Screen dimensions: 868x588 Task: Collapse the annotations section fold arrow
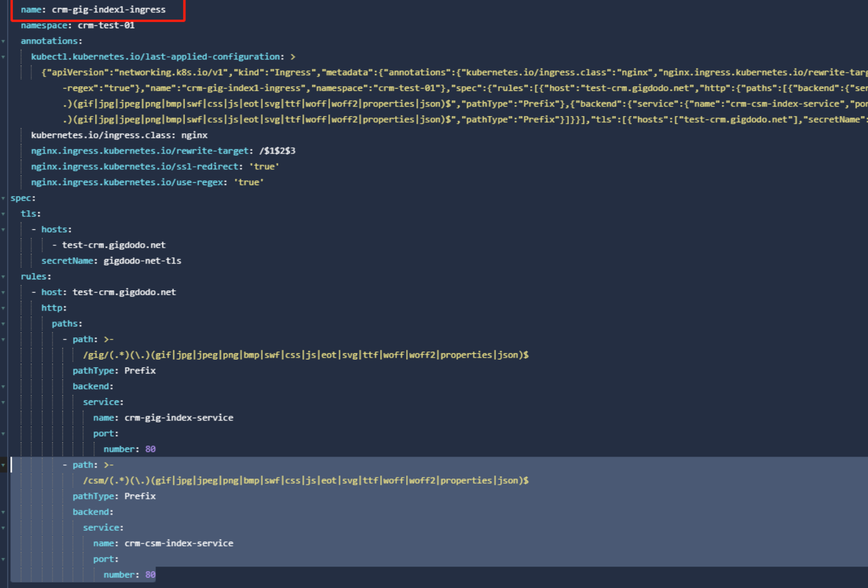[x=4, y=41]
